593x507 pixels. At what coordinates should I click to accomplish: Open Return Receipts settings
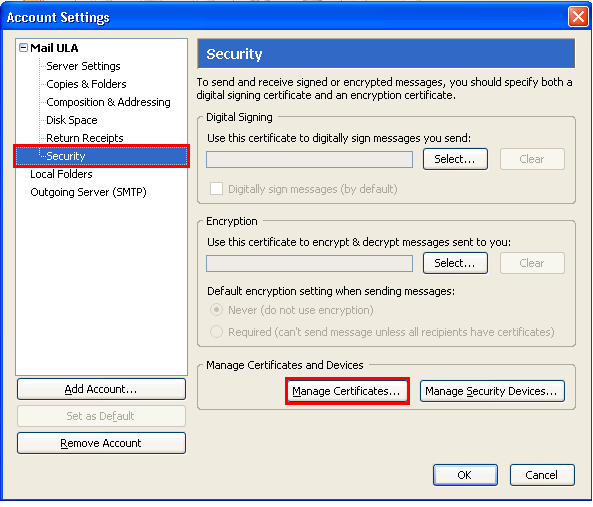(x=85, y=138)
